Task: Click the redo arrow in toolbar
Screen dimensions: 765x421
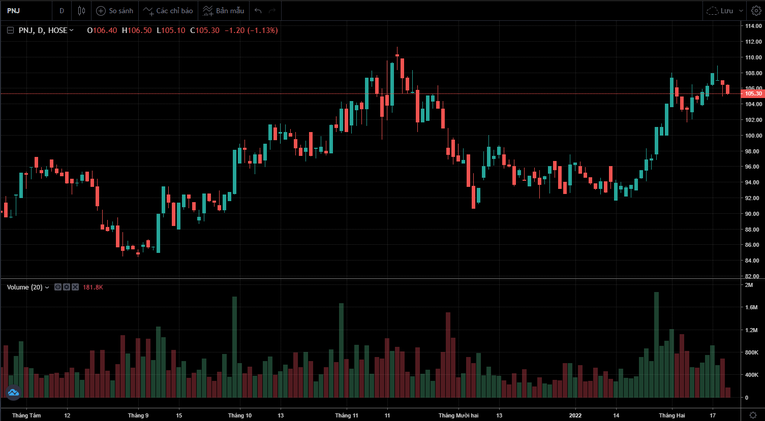Action: coord(273,11)
